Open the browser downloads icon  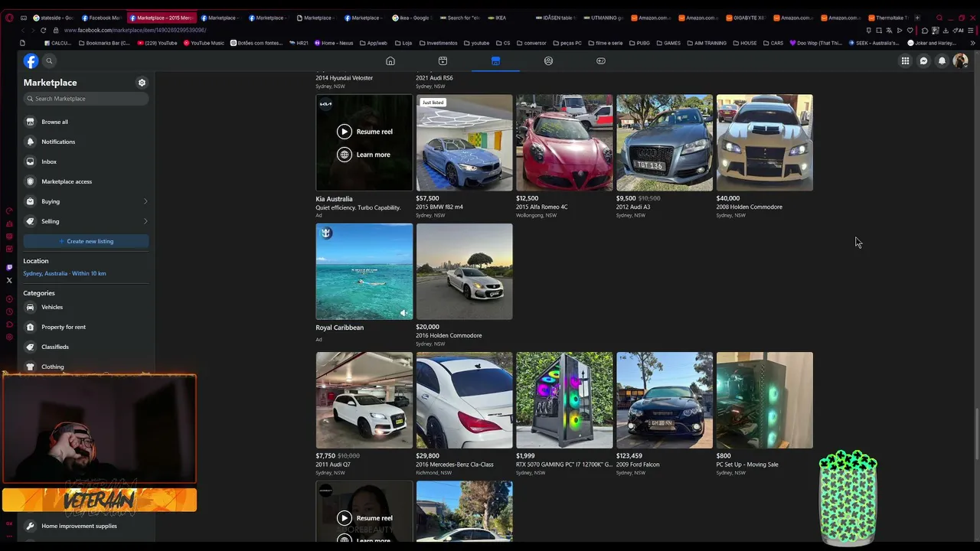pyautogui.click(x=946, y=31)
